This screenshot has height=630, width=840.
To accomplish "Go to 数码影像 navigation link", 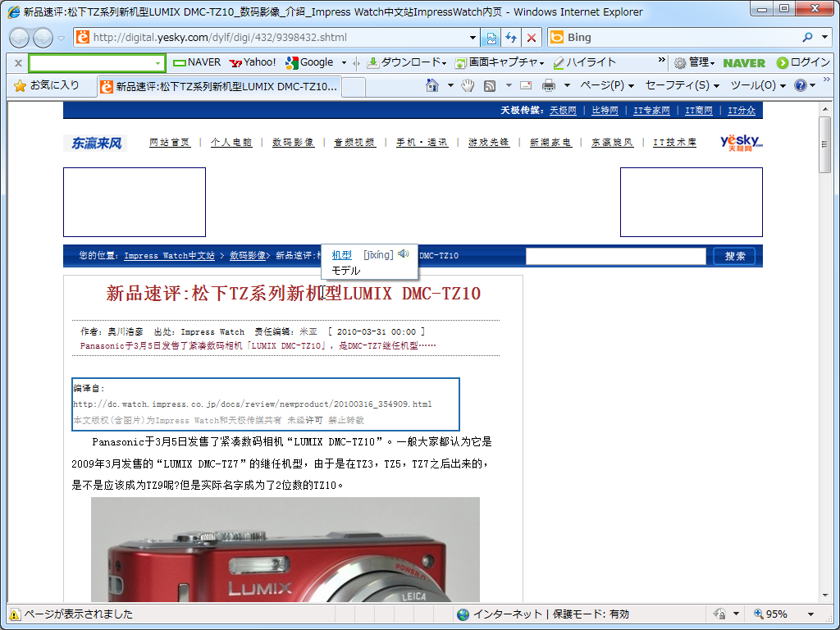I will pos(293,143).
